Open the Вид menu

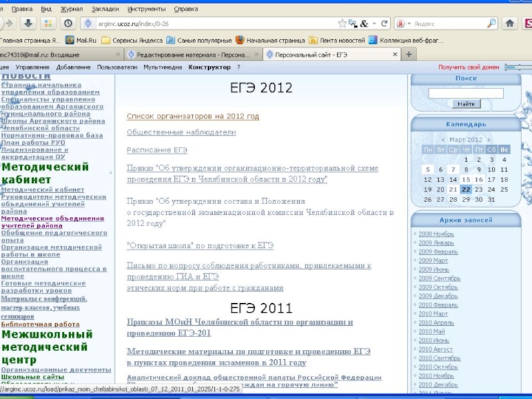tap(46, 9)
